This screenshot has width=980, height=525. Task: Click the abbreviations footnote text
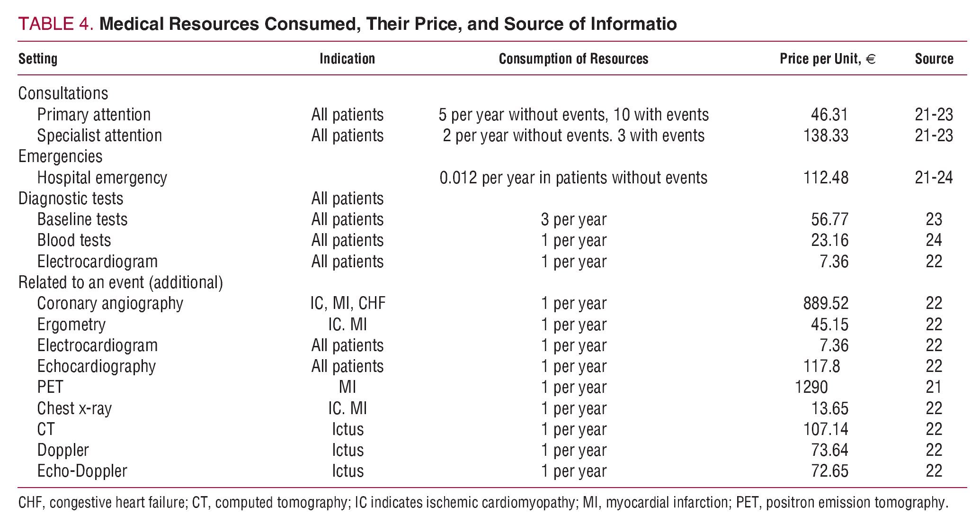point(483,502)
